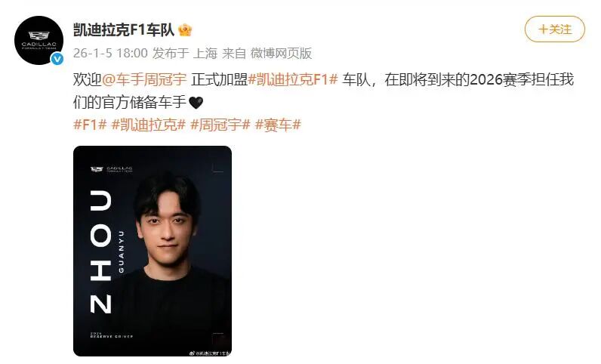This screenshot has height=364, width=601.
Task: Open the Cadillac logo profile avatar
Action: tap(39, 40)
